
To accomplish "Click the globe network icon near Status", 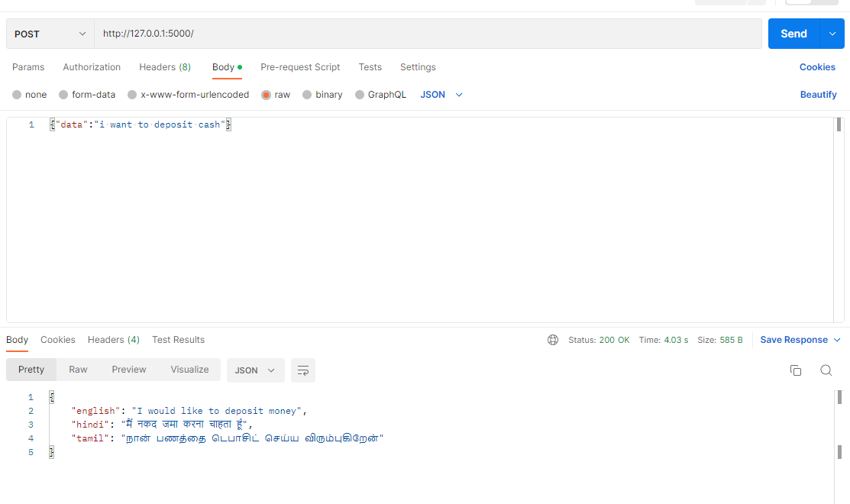I will (553, 341).
